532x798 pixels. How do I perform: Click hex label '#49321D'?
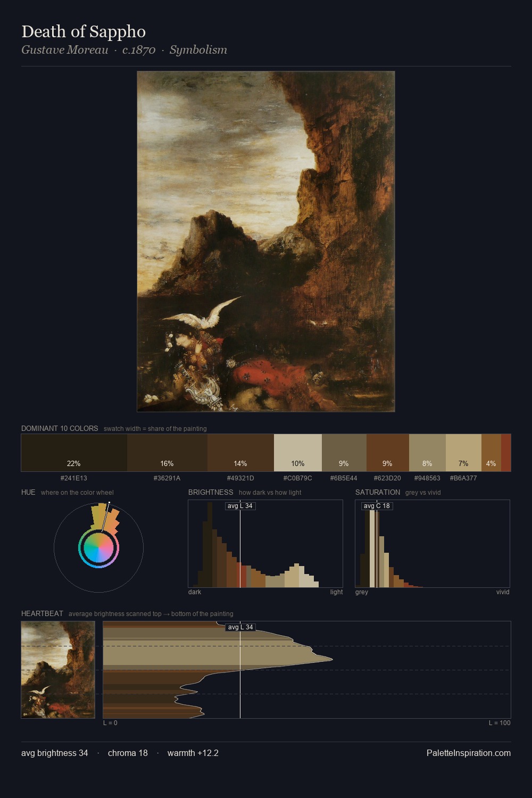tap(240, 478)
